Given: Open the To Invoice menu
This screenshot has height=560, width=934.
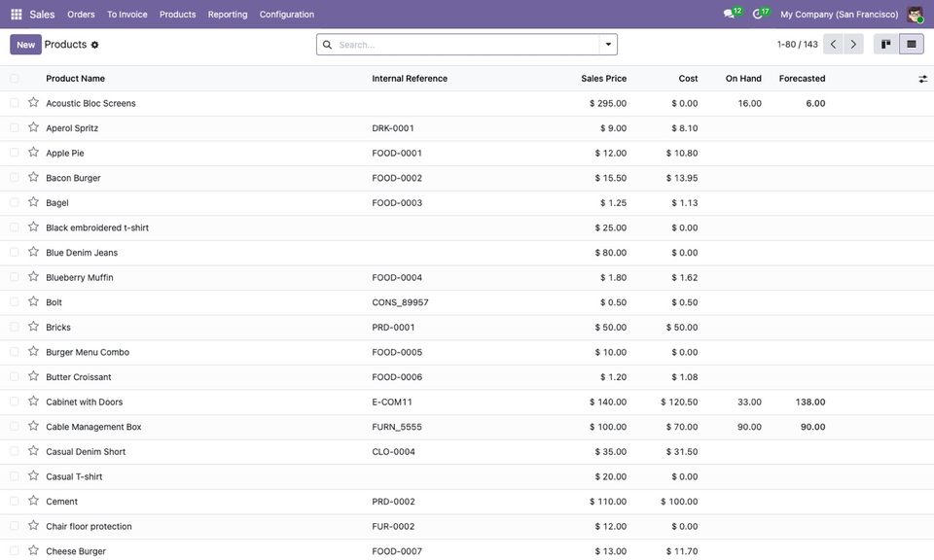Looking at the screenshot, I should pyautogui.click(x=126, y=15).
